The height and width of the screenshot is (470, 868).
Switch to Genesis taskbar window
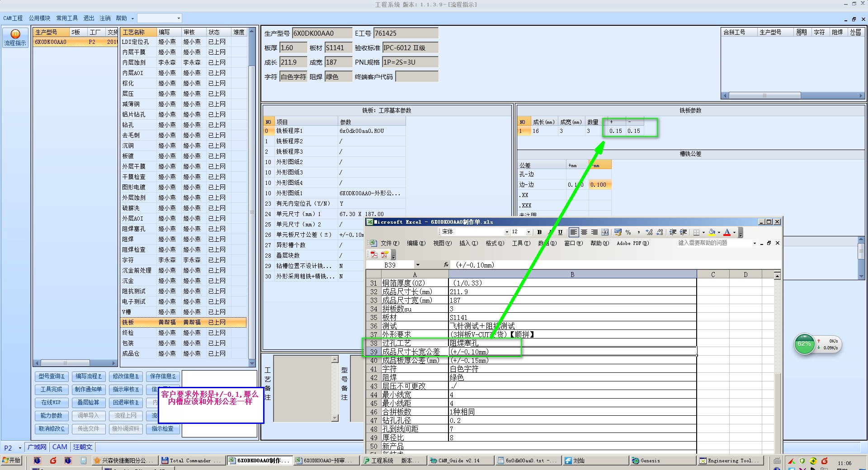coord(663,461)
